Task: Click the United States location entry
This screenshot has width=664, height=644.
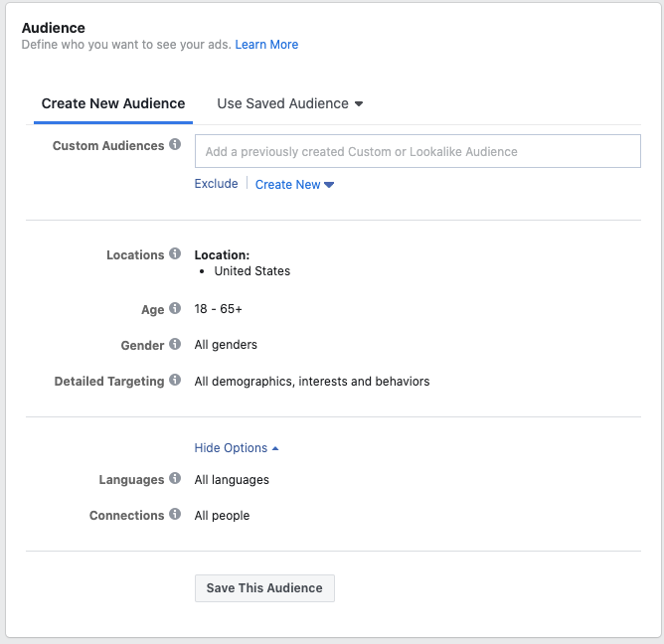Action: point(252,270)
